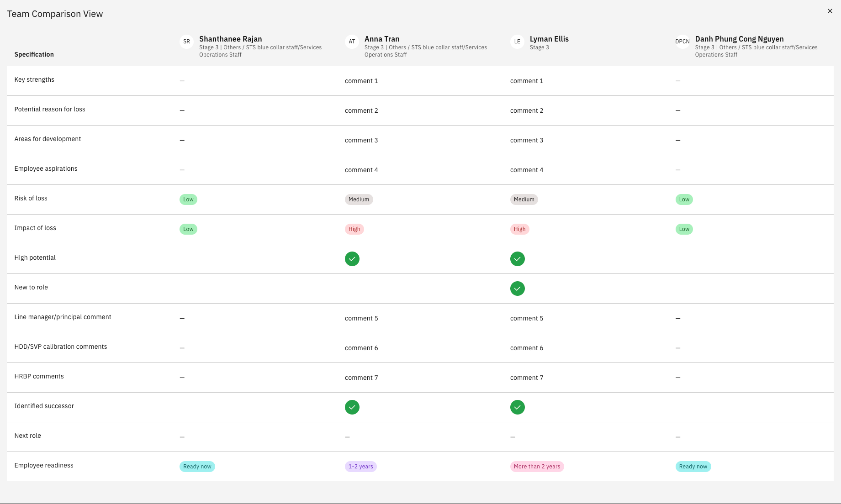This screenshot has width=841, height=504.
Task: Select Lyman Ellis's comment 7 cell
Action: 527,378
